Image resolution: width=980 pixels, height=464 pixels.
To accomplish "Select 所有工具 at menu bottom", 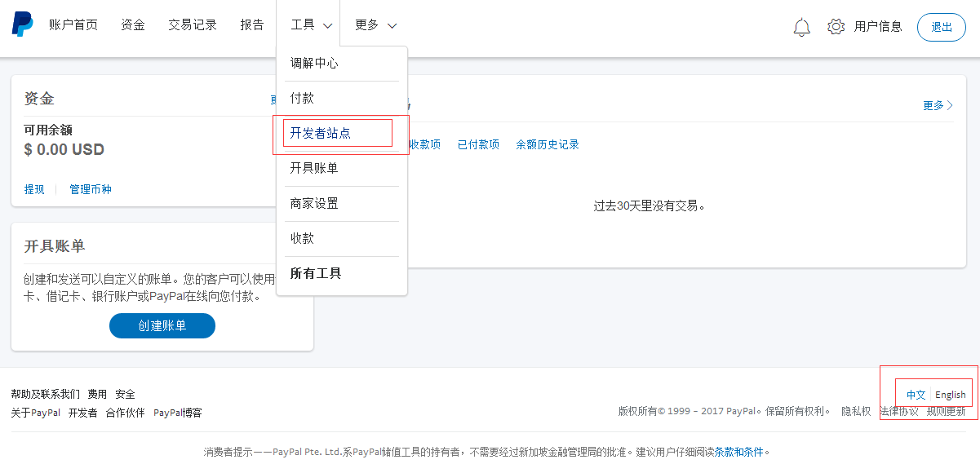I will pos(316,273).
